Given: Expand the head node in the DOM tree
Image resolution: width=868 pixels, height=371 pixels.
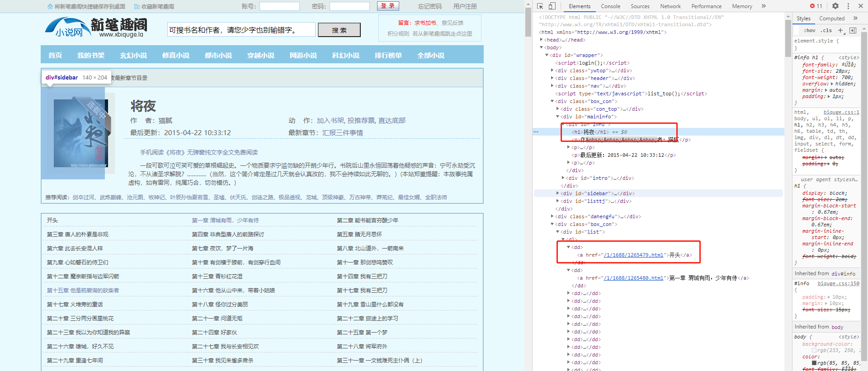Looking at the screenshot, I should click(541, 40).
